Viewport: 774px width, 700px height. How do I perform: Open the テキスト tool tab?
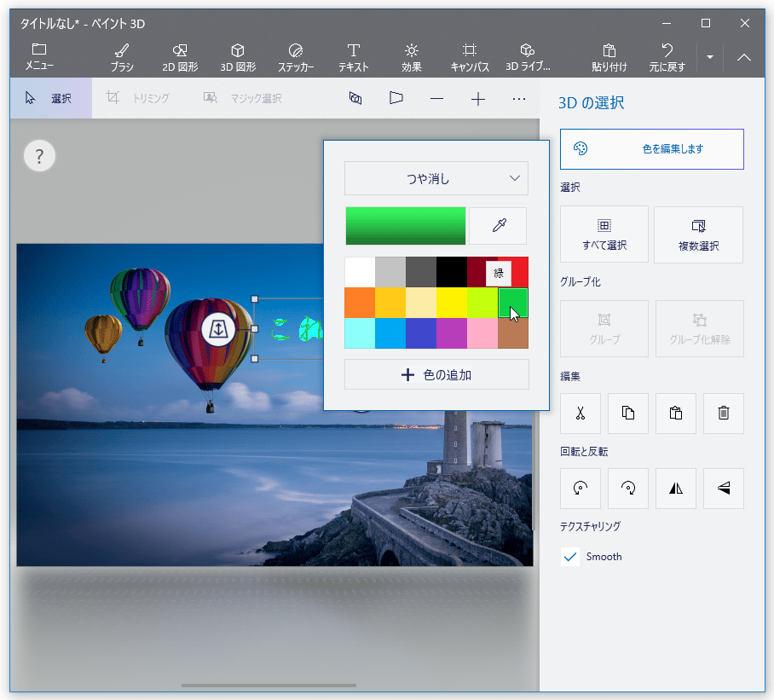354,57
